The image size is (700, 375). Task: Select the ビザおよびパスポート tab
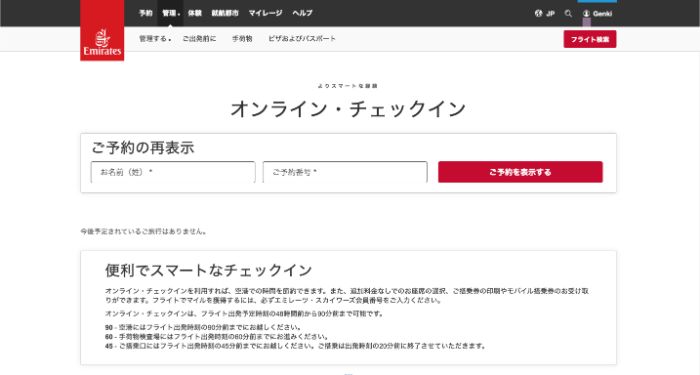pyautogui.click(x=302, y=39)
